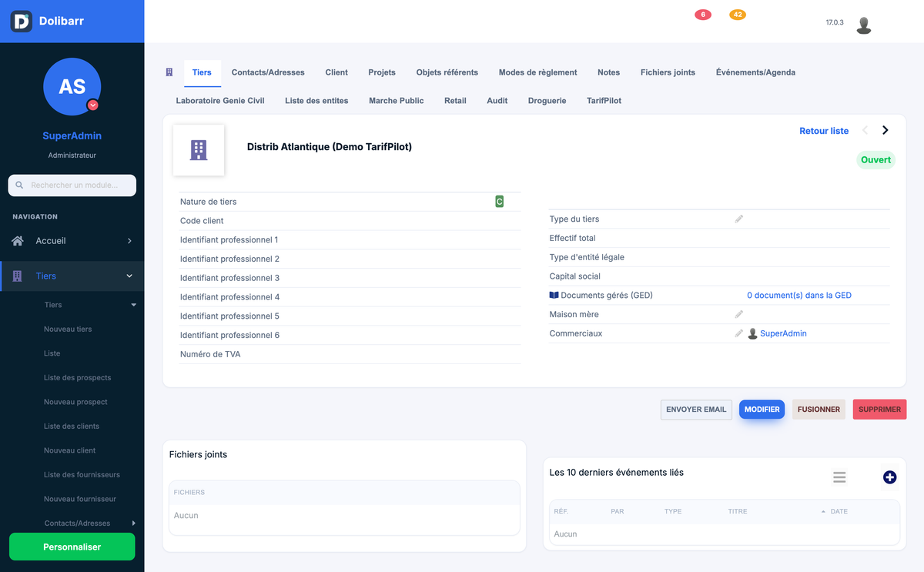Switch to the Contacts/Adresses tab

(x=268, y=72)
